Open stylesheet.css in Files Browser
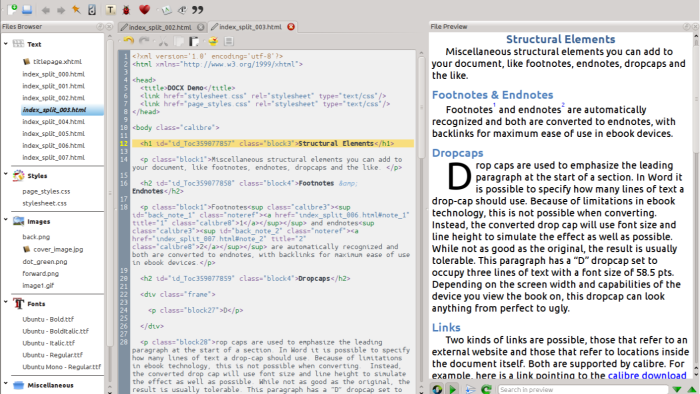 45,203
